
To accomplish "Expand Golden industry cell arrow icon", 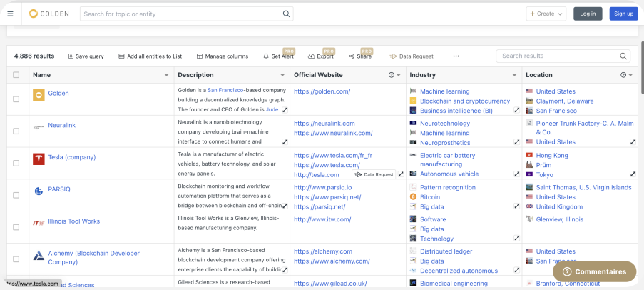I will [x=516, y=110].
